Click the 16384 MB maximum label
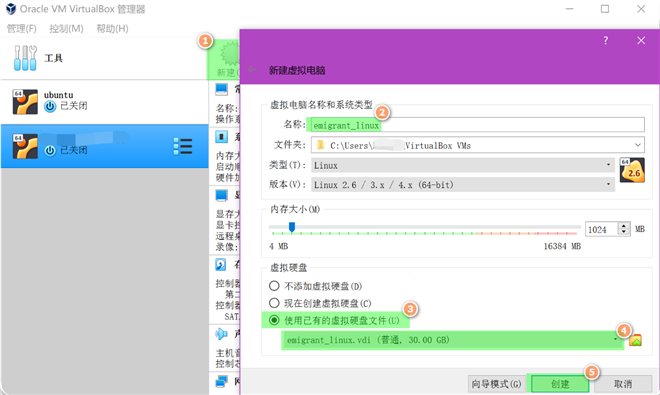This screenshot has width=660, height=395. [x=562, y=246]
